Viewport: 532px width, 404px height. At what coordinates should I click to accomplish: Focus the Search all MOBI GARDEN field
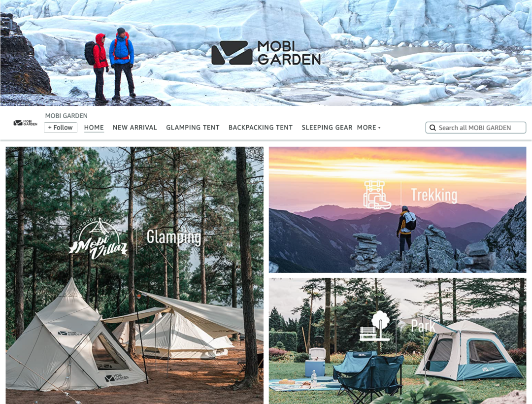point(476,128)
